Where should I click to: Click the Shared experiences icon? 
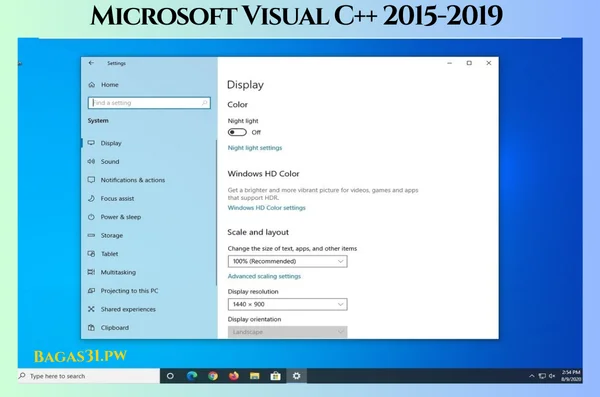click(x=91, y=309)
